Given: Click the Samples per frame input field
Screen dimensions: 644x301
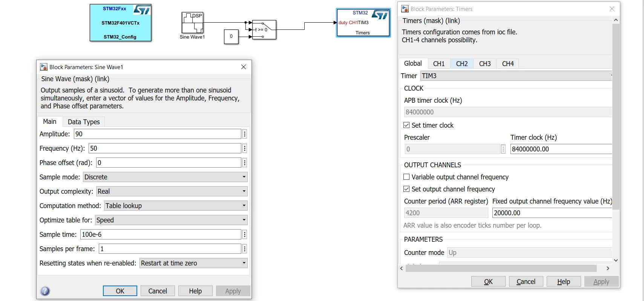Looking at the screenshot, I should [x=170, y=249].
